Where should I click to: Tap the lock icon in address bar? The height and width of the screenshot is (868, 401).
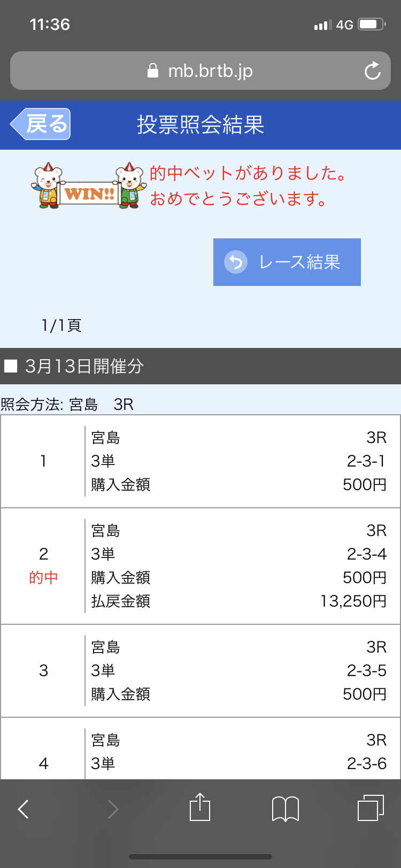click(x=153, y=71)
